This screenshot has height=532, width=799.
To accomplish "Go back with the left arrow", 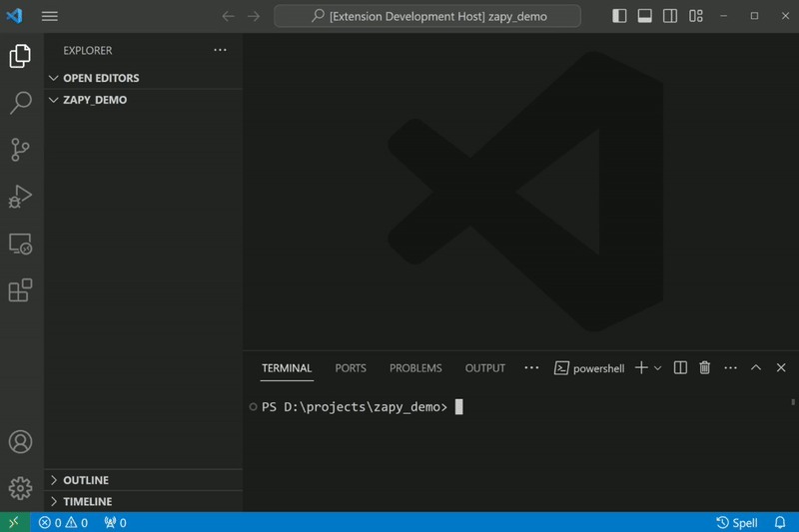I will click(x=228, y=16).
